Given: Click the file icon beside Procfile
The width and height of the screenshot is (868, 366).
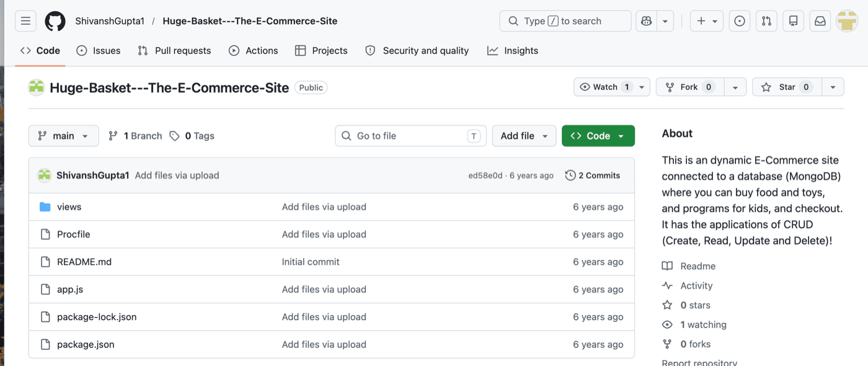Looking at the screenshot, I should [45, 234].
